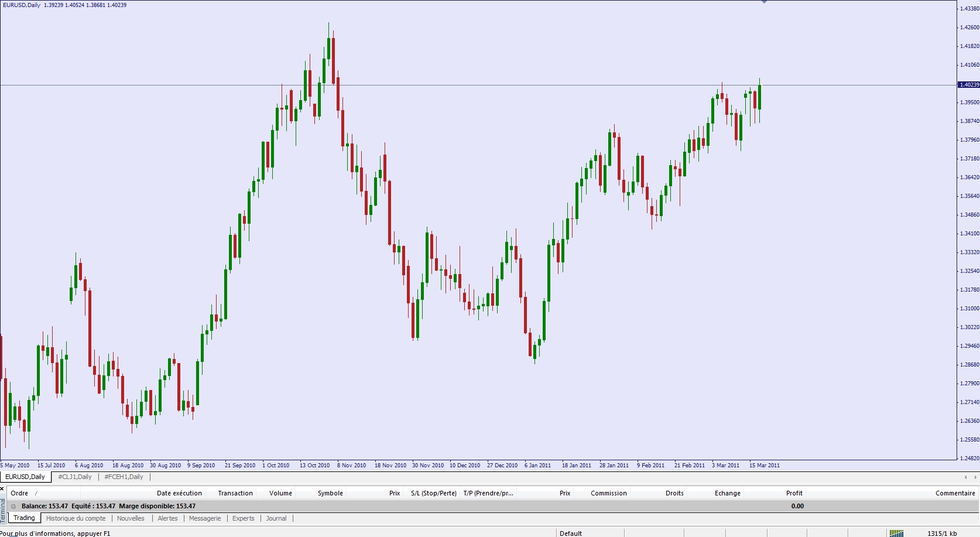
Task: Click the Ordre column sort indicator
Action: 36,493
